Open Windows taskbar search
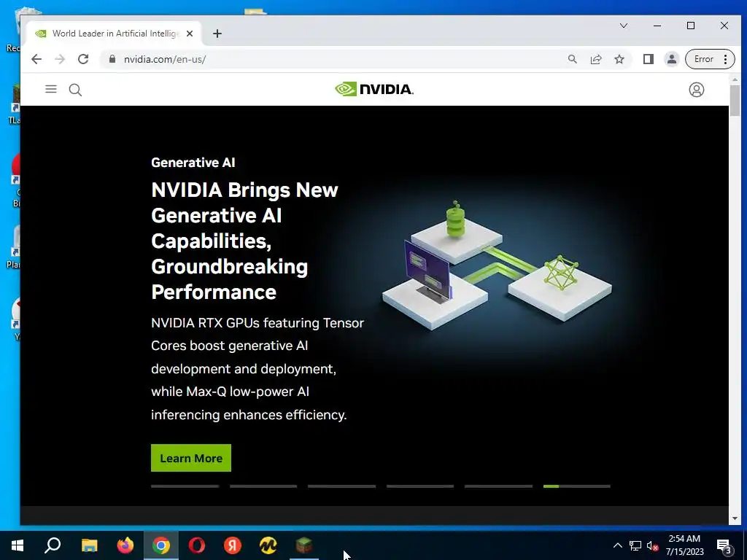Viewport: 747px width, 560px height. 53,545
